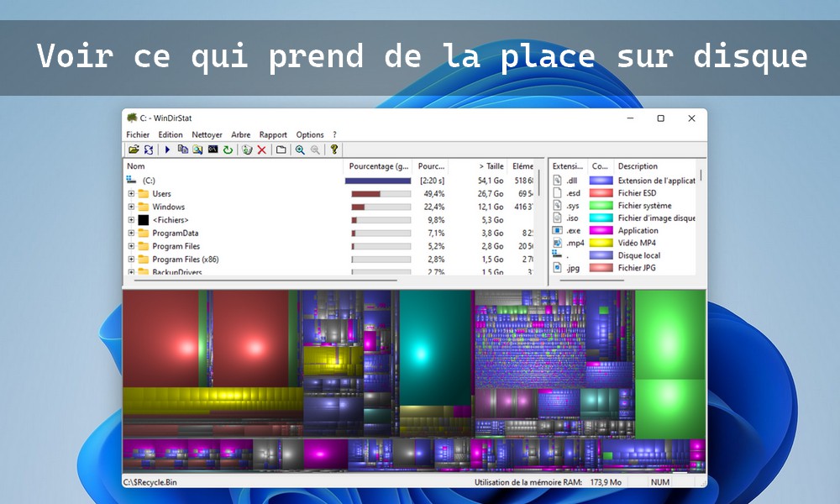Image resolution: width=840 pixels, height=504 pixels.
Task: Expand the ProgramData folder node
Action: pos(131,233)
